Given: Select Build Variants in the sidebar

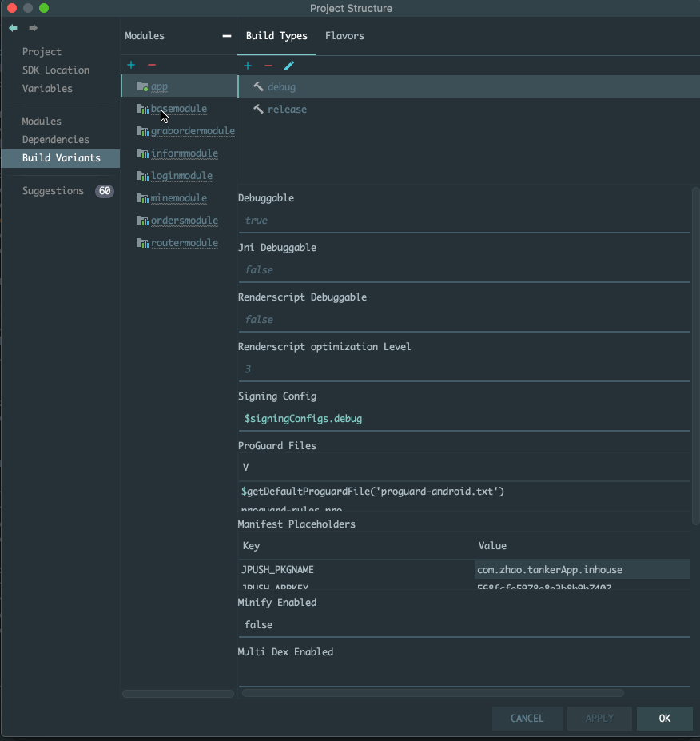Looking at the screenshot, I should pyautogui.click(x=61, y=157).
